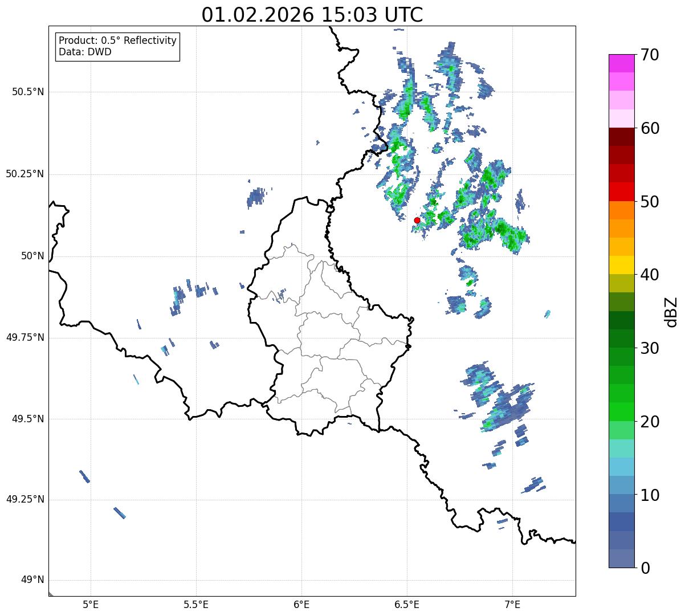Click the "Data: DWD" label
Screen dimensions: 685x616
(x=85, y=52)
